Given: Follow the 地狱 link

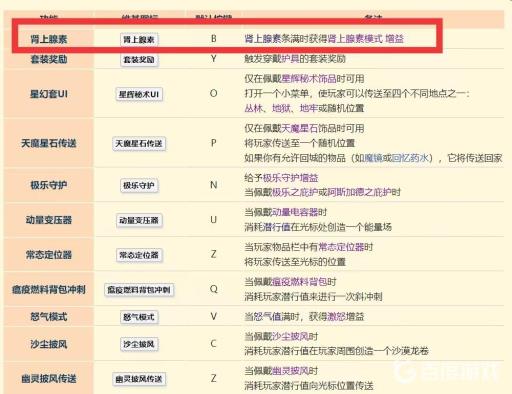Looking at the screenshot, I should pos(281,108).
